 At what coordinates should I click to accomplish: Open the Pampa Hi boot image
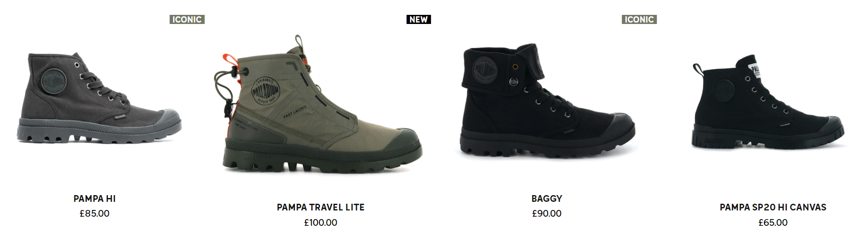(x=99, y=98)
